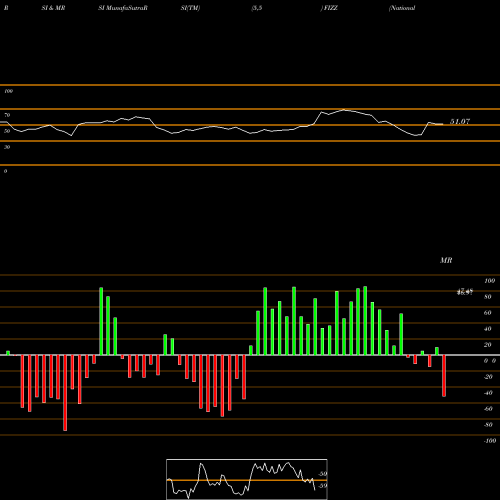Click the 20 label on the MR axis
Image resolution: width=500 pixels, height=500 pixels.
point(488,345)
